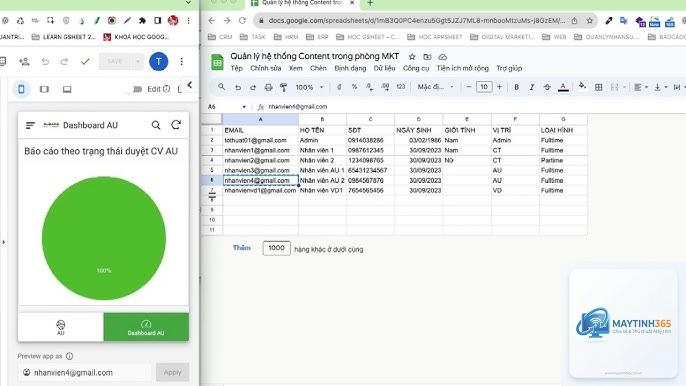Undo in Google Sheets toolbar
The height and width of the screenshot is (386, 686).
click(x=238, y=88)
